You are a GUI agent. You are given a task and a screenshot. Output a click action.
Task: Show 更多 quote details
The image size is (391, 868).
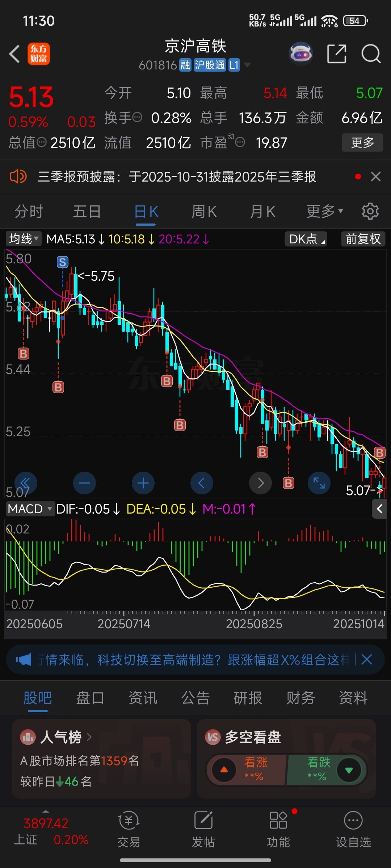[362, 142]
